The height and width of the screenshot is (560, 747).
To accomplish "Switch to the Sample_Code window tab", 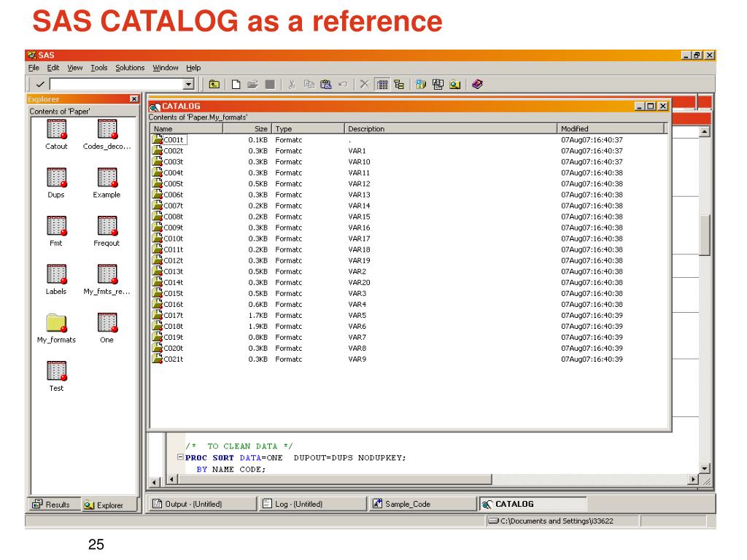I will pyautogui.click(x=423, y=504).
